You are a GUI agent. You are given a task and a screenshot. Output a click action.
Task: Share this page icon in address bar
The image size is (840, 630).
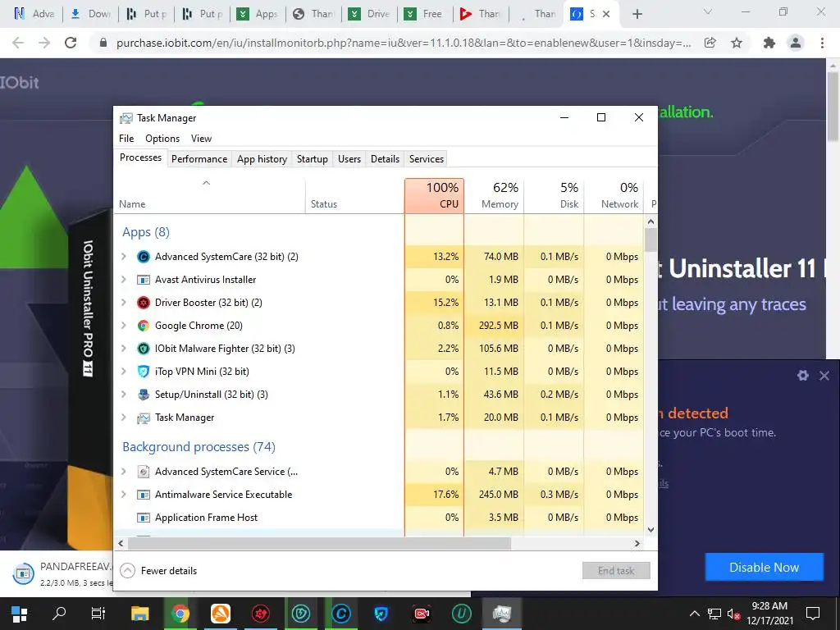[710, 43]
